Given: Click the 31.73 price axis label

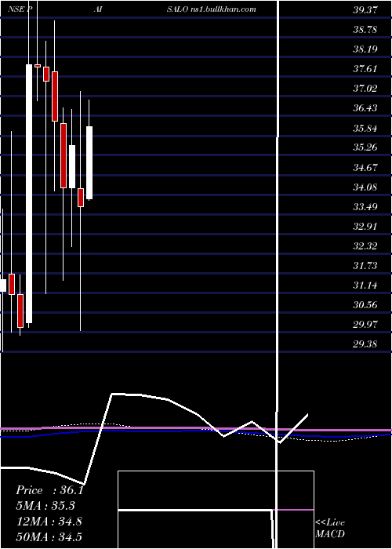Looking at the screenshot, I should 365,265.
